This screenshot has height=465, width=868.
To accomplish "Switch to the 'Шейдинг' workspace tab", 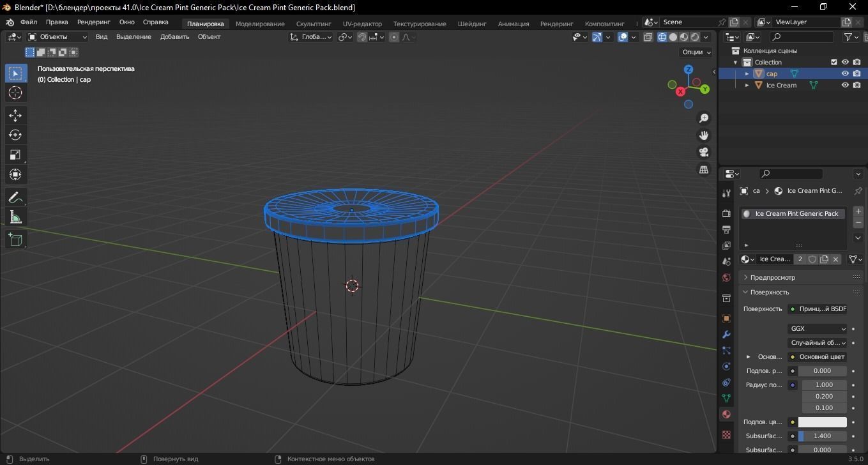I will pos(472,24).
